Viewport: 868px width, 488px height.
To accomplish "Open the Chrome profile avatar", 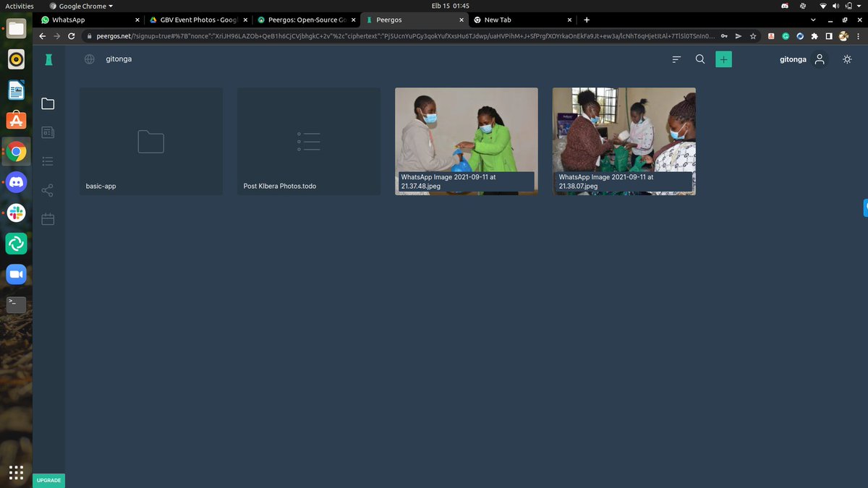I will (843, 35).
